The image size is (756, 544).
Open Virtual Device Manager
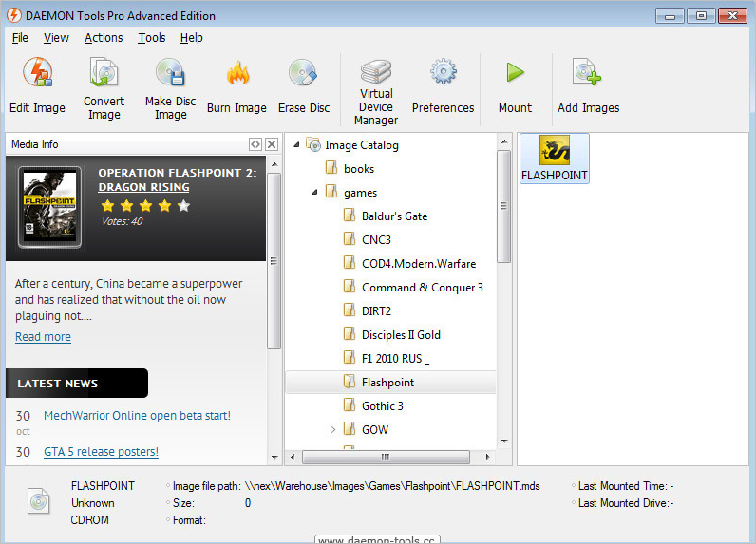[376, 92]
